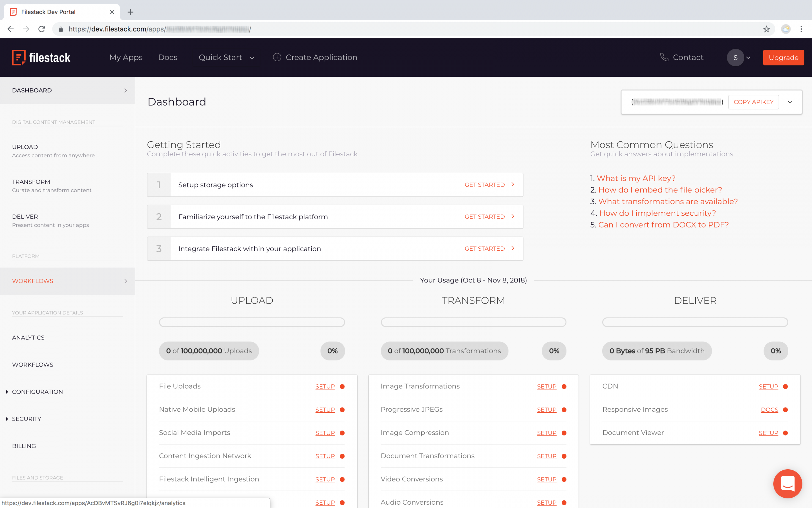The image size is (812, 508).
Task: Click GET STARTED for Setup storage options
Action: tap(484, 185)
